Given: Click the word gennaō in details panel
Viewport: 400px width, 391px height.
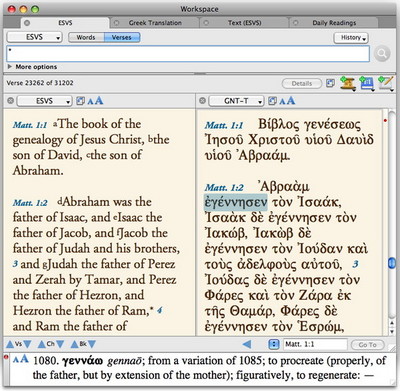Looking at the screenshot, I should 125,361.
